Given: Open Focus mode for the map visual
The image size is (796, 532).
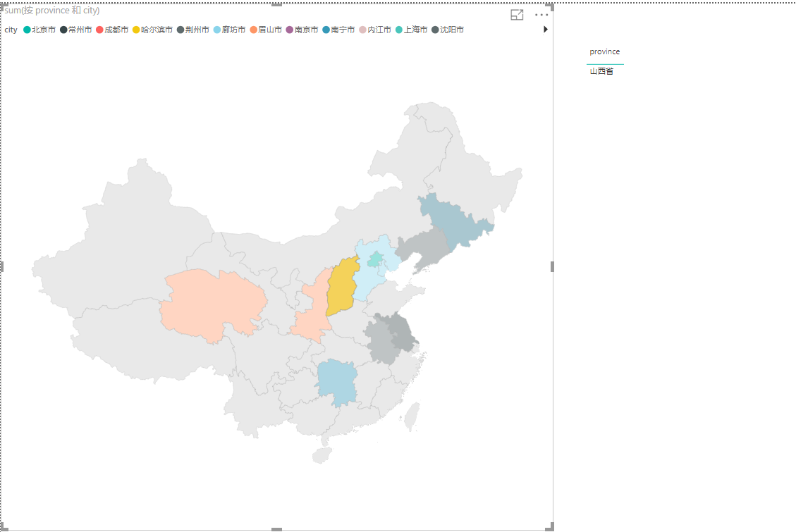Looking at the screenshot, I should 517,14.
